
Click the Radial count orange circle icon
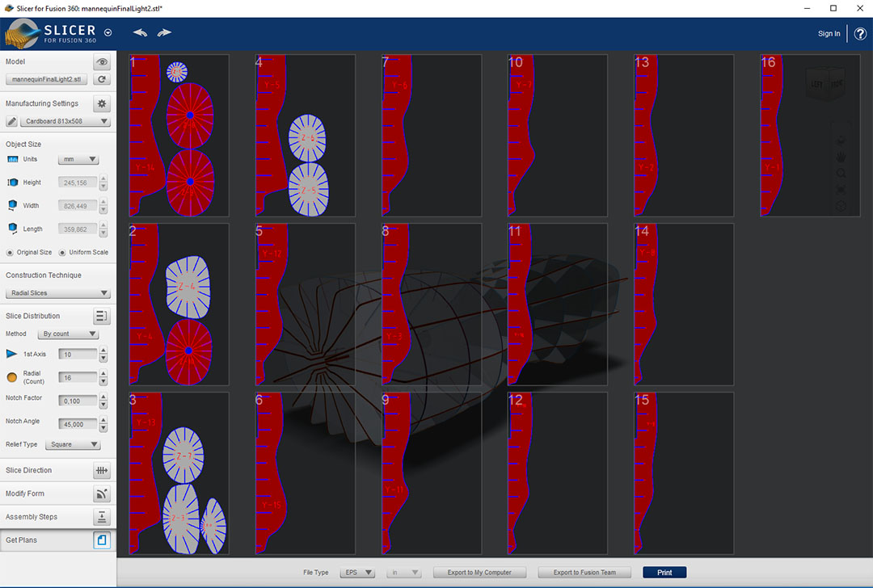click(11, 377)
